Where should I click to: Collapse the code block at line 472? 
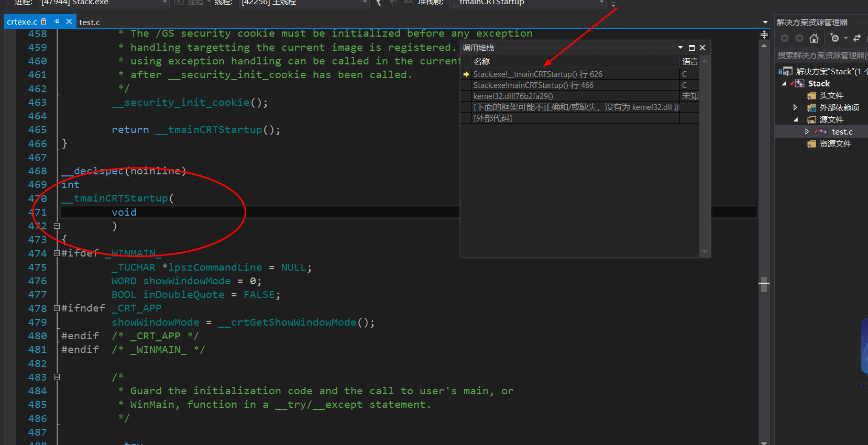point(57,226)
